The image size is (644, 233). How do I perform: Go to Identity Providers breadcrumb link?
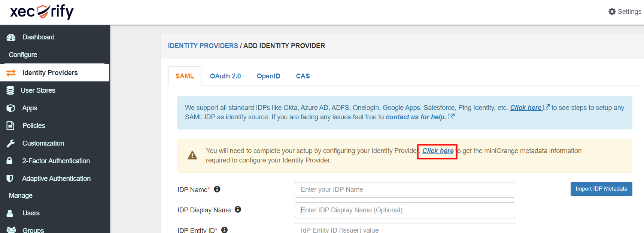[x=203, y=46]
